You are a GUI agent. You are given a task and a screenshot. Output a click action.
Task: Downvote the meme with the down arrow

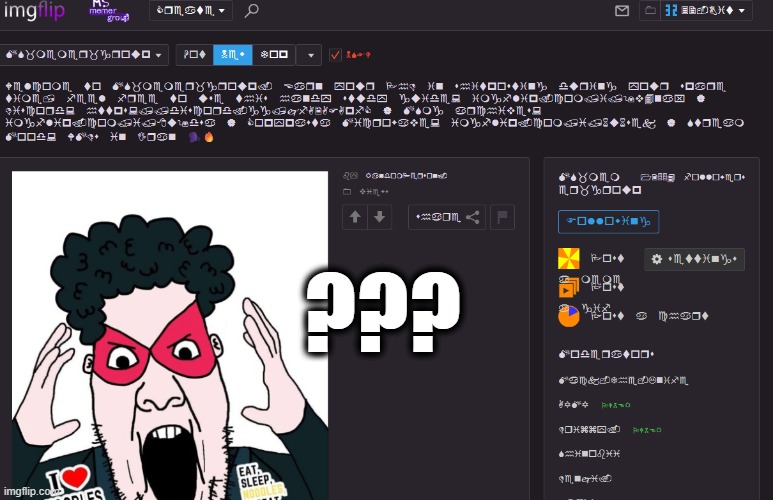click(x=380, y=217)
